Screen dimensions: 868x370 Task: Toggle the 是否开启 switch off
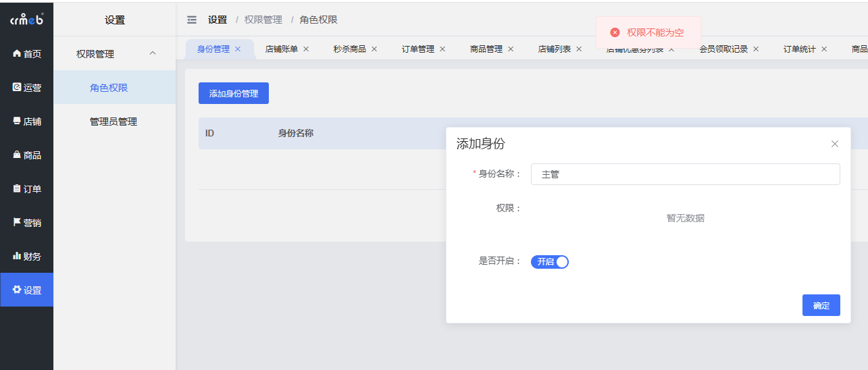point(550,262)
